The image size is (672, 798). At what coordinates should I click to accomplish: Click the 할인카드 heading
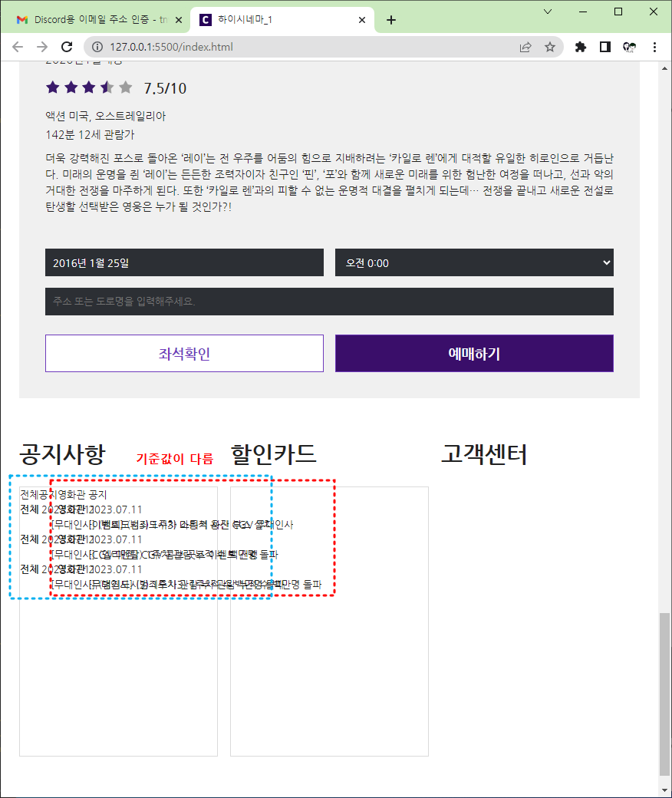pos(274,454)
